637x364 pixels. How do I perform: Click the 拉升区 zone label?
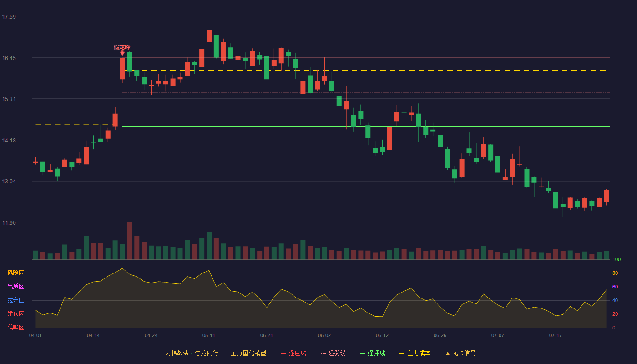pyautogui.click(x=15, y=300)
